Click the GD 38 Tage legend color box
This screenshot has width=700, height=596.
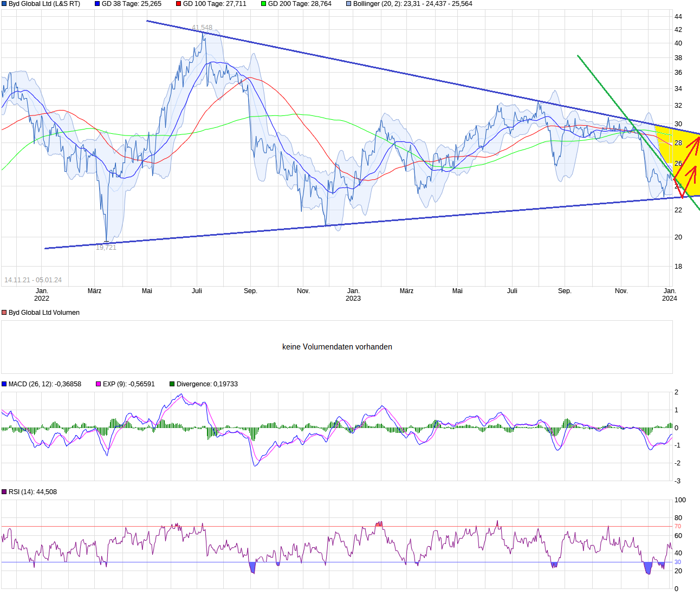click(x=98, y=4)
